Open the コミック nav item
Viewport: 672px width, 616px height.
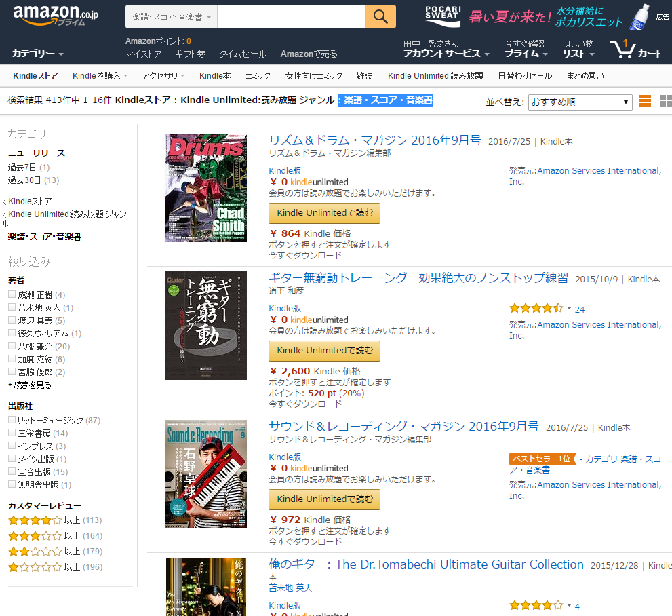point(258,76)
